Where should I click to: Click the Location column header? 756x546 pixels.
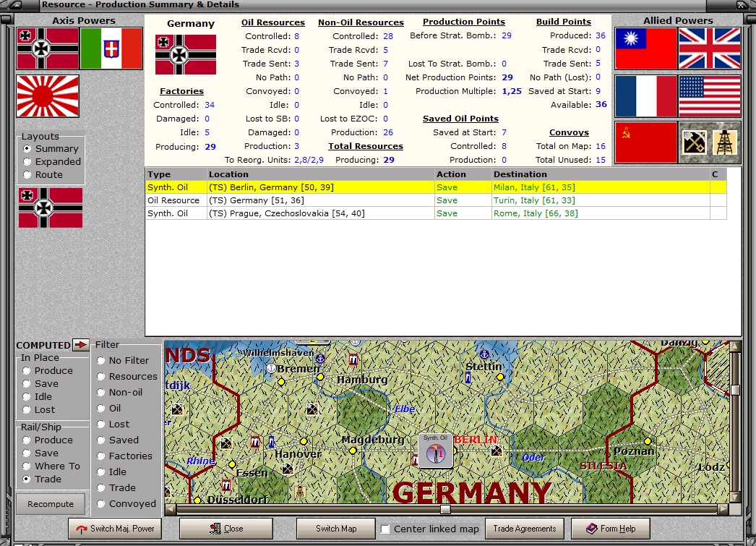tap(321, 174)
